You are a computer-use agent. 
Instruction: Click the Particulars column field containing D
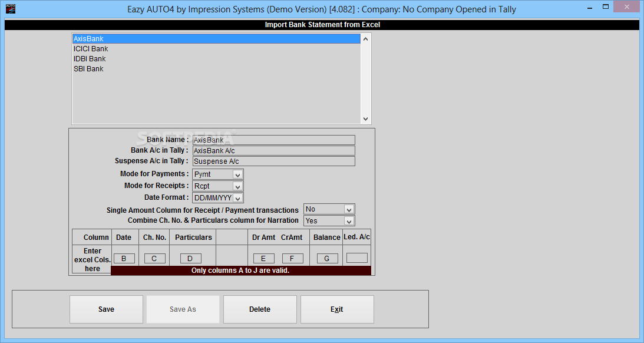pyautogui.click(x=190, y=258)
